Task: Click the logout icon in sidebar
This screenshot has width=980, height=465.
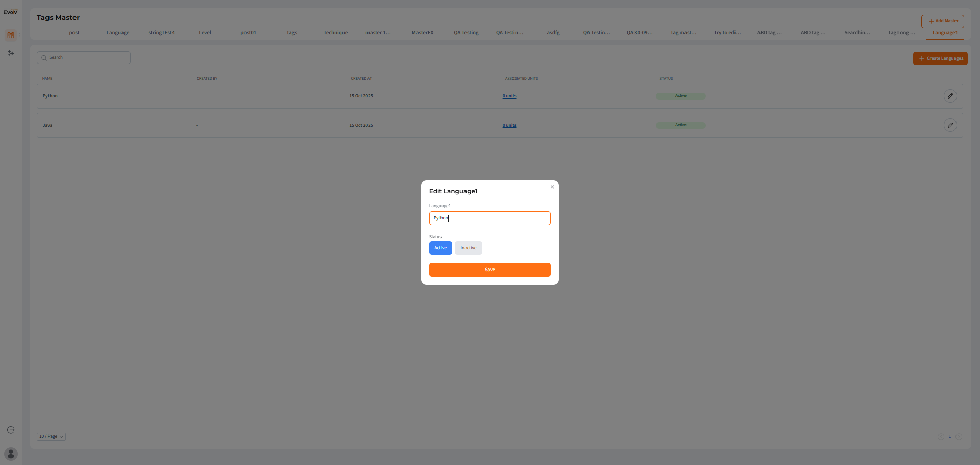Action: (11, 430)
